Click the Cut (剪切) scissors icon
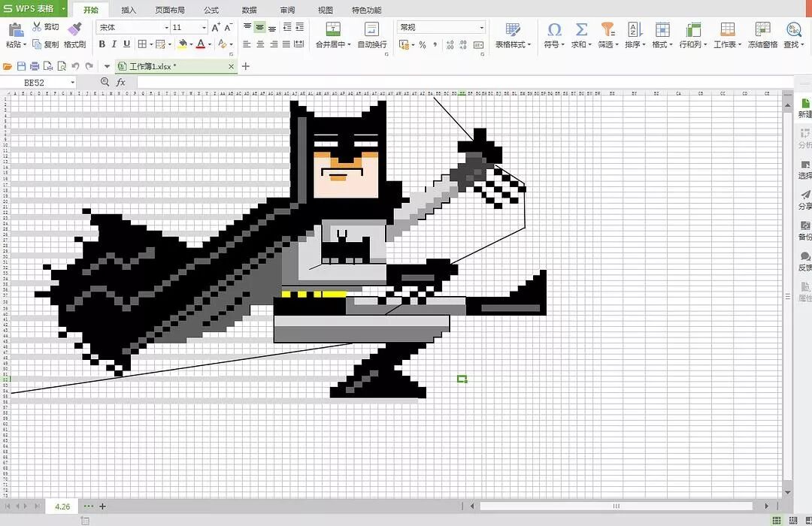Screen dimensions: 812x526 pos(36,26)
